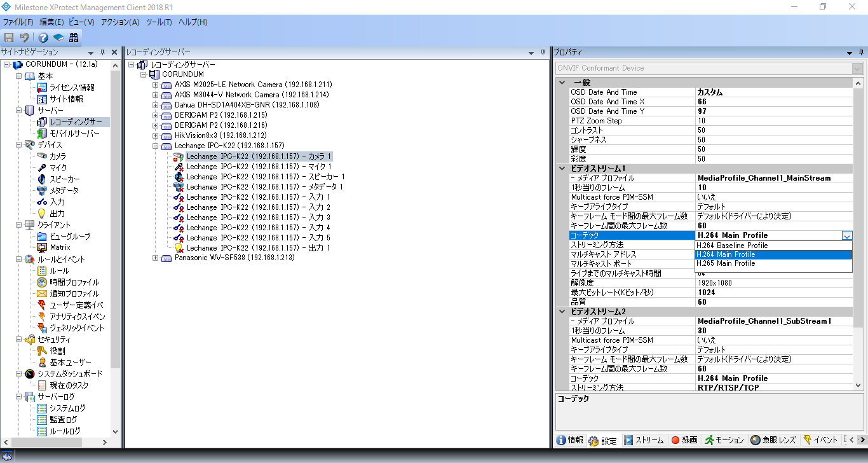Click OSD Date And Time X value
The image size is (868, 463).
click(774, 102)
